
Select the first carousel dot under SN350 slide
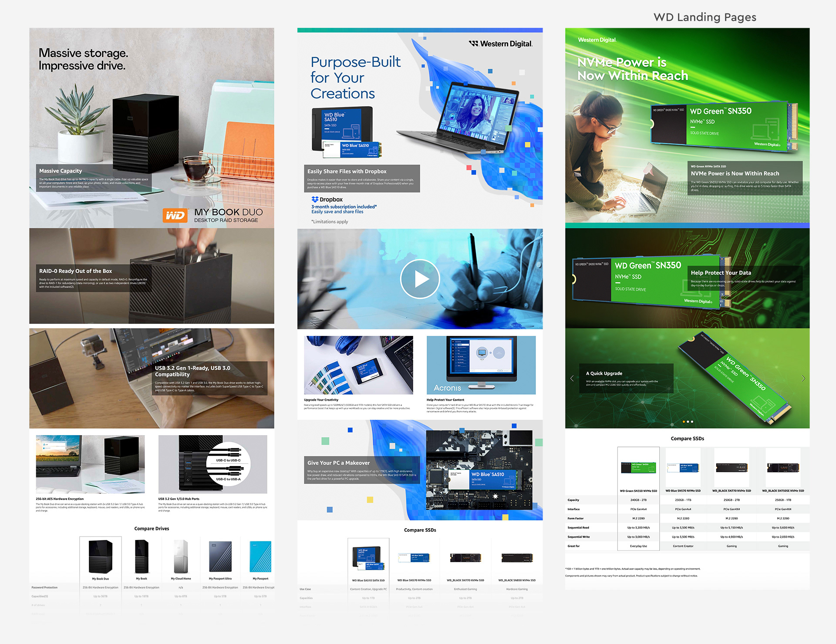coord(684,422)
